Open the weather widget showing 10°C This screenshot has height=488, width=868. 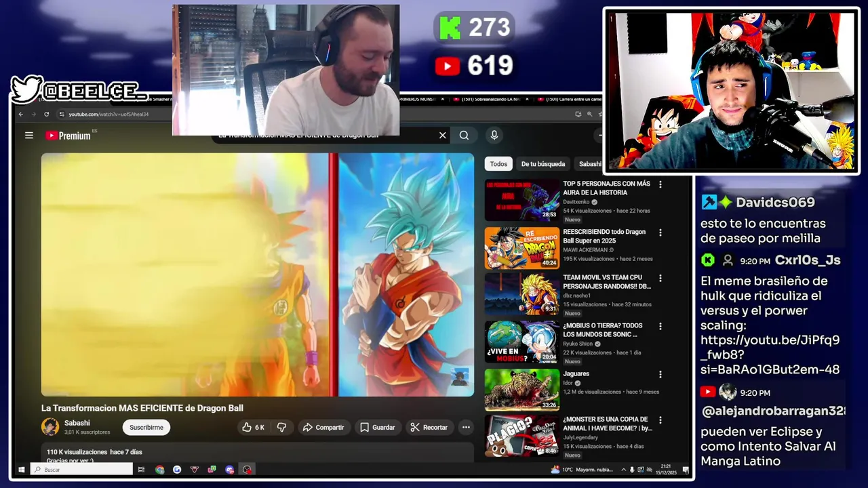[583, 470]
